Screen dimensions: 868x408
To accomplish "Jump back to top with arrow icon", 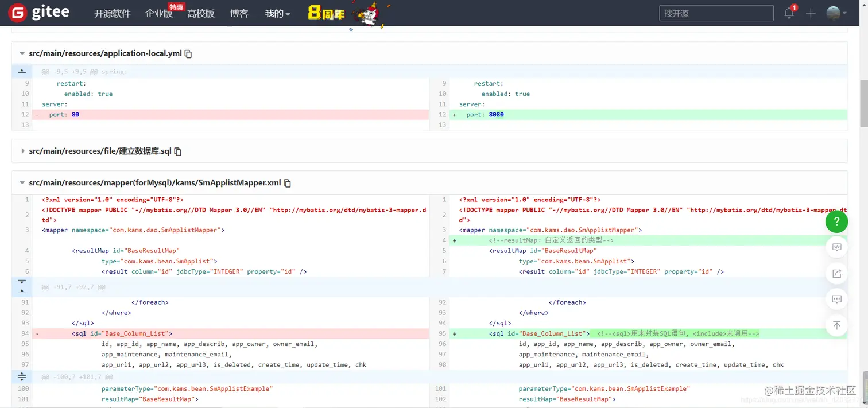I will point(836,325).
